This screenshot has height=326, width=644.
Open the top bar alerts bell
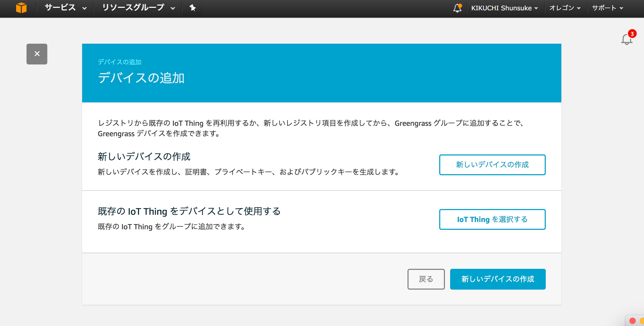(457, 8)
